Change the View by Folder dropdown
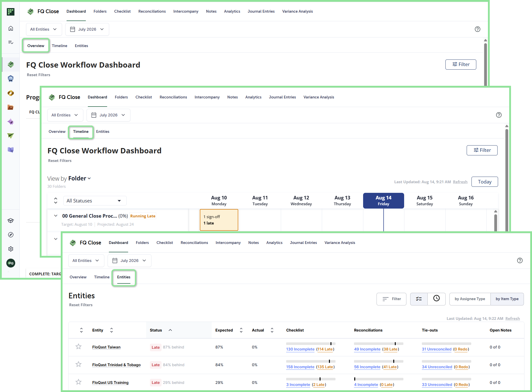 [80, 178]
